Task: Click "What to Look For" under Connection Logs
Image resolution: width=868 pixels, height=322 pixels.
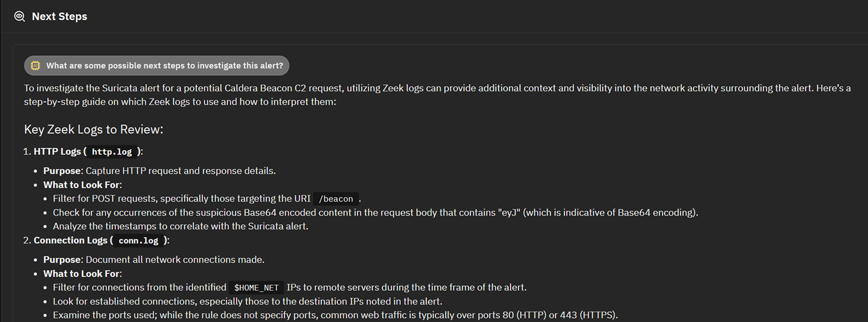Action: point(82,274)
